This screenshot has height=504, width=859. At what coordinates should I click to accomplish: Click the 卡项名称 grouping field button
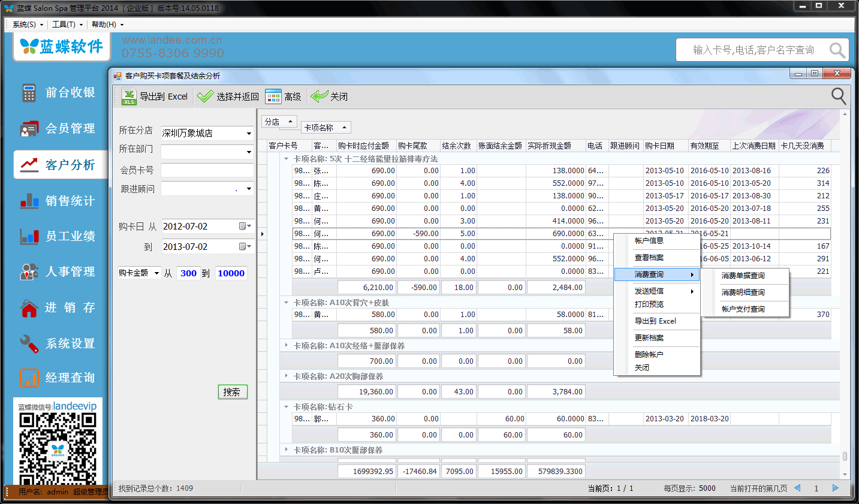pyautogui.click(x=325, y=128)
